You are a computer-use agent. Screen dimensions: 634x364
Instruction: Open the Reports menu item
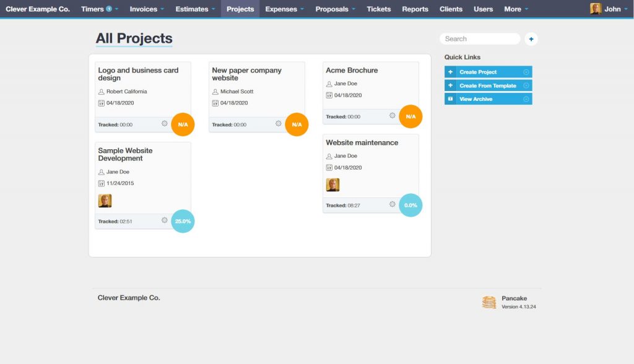click(415, 9)
